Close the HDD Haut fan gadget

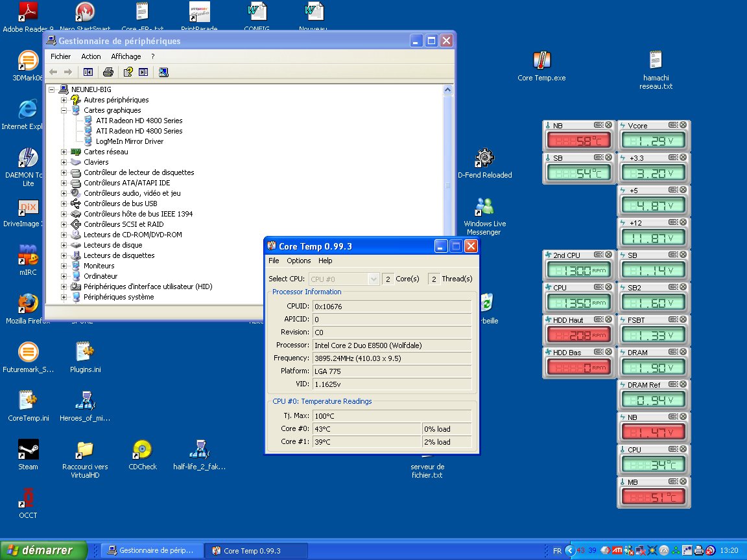pyautogui.click(x=609, y=319)
